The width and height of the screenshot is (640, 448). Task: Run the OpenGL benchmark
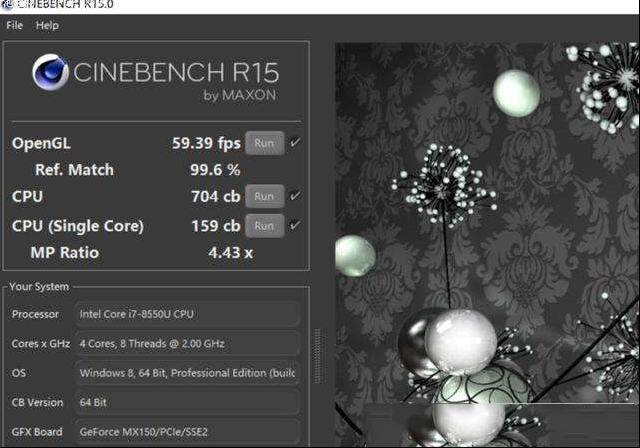[x=264, y=143]
